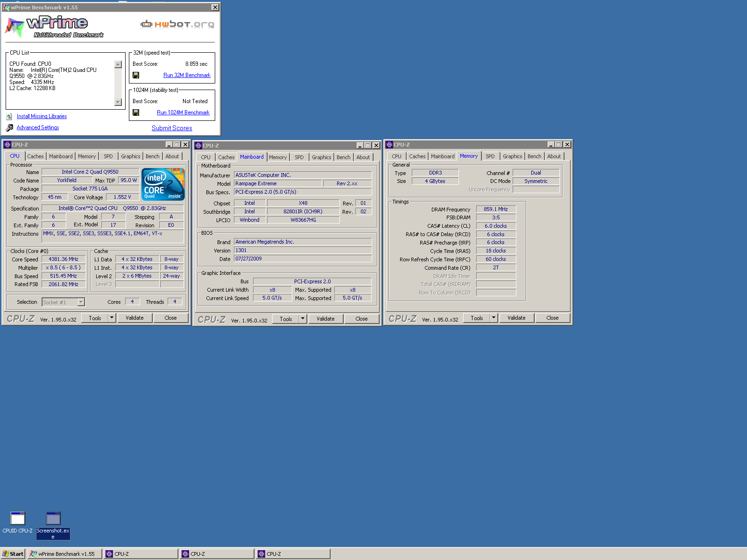Activate the first CPU-Z taskbar button
The height and width of the screenshot is (560, 747).
pos(141,554)
